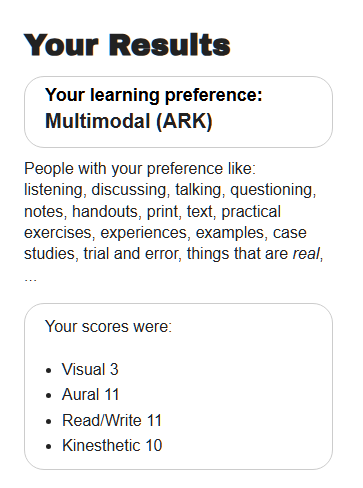This screenshot has height=488, width=363.
Task: Click the bullet beside Aural
Action: click(49, 396)
